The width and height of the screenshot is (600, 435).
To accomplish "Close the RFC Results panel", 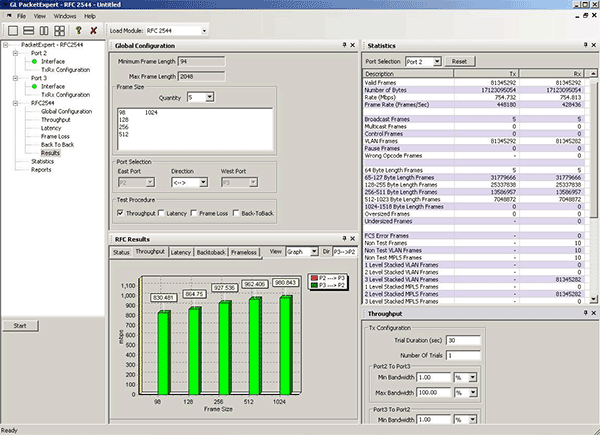I will (353, 239).
